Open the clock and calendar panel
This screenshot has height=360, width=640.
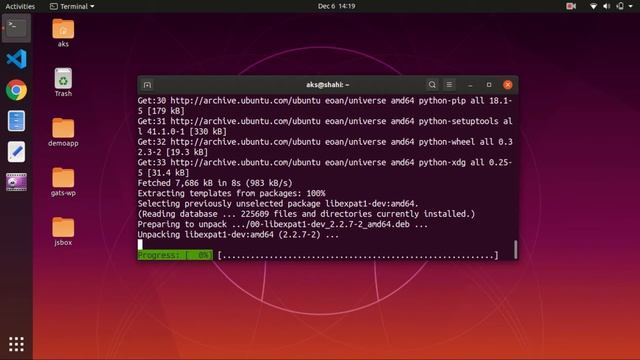[x=336, y=6]
